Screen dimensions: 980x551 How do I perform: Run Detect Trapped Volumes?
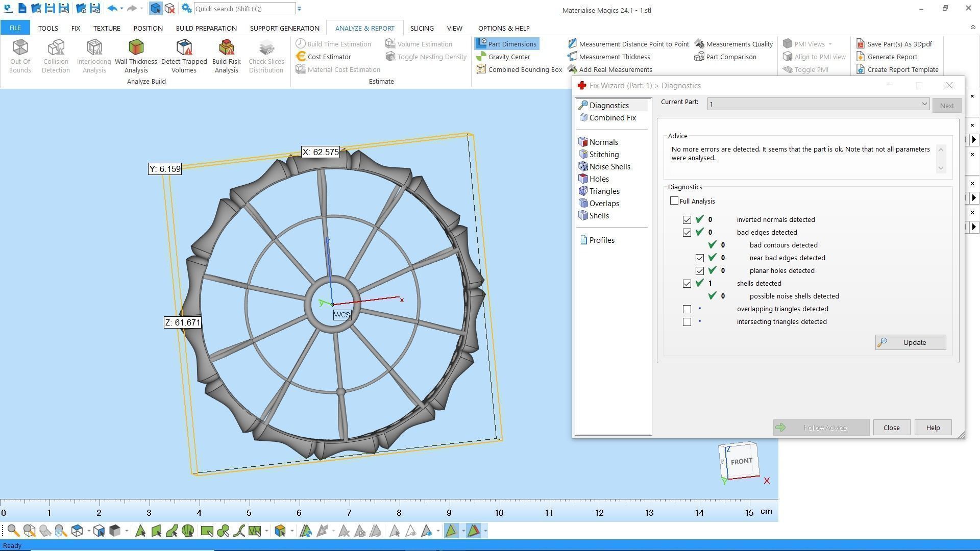pyautogui.click(x=184, y=56)
